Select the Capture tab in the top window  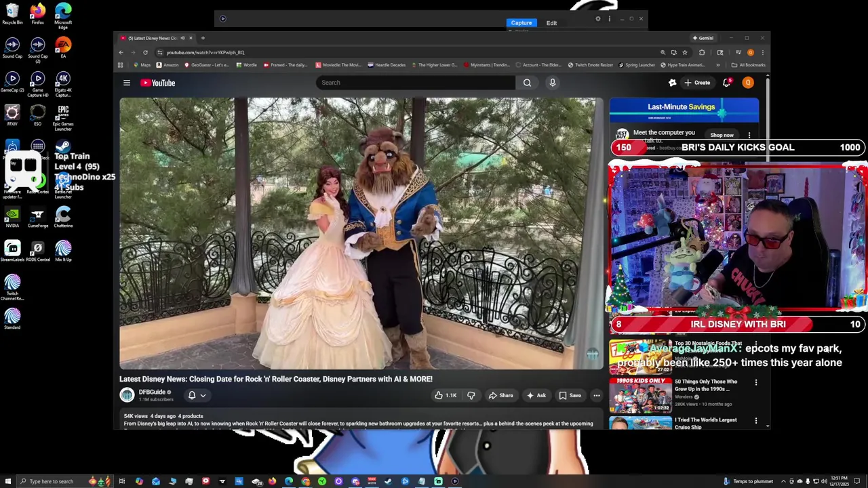click(x=521, y=23)
